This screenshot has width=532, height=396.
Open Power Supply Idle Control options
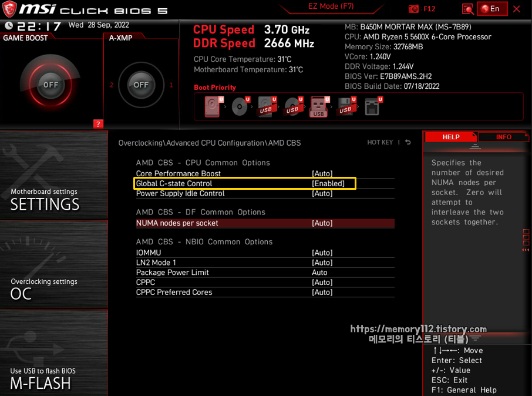point(265,193)
